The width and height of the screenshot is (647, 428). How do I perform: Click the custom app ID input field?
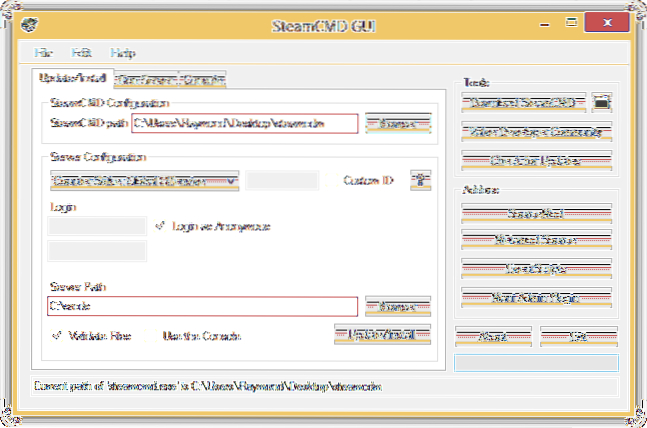(282, 180)
